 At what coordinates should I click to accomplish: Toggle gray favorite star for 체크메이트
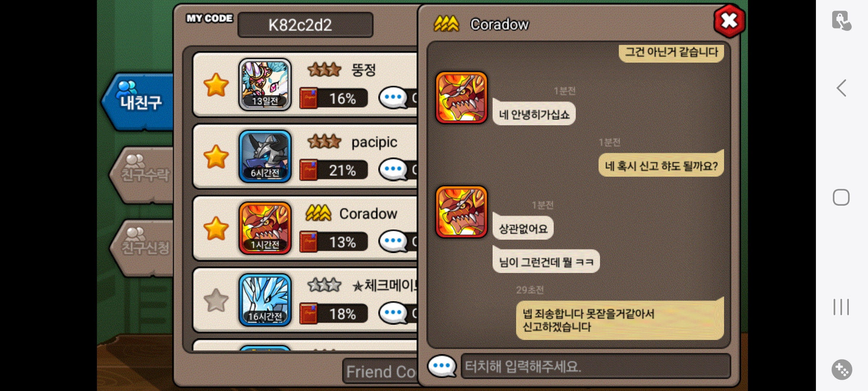point(216,300)
